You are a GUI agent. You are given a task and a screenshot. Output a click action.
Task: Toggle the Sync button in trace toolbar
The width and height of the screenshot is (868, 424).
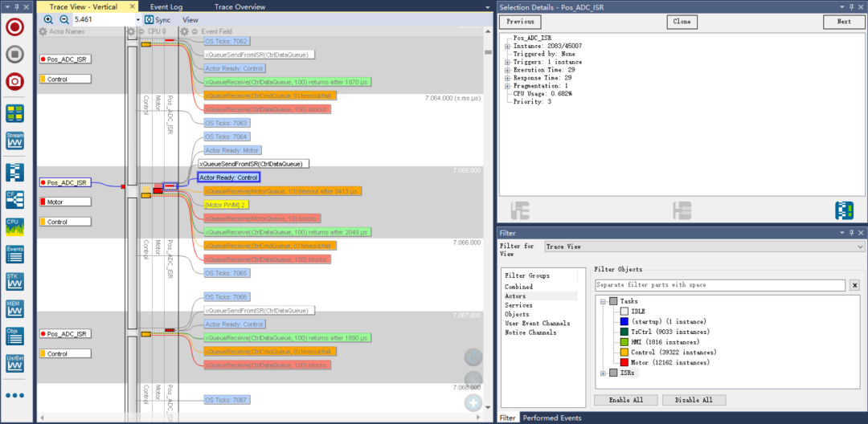coord(158,19)
